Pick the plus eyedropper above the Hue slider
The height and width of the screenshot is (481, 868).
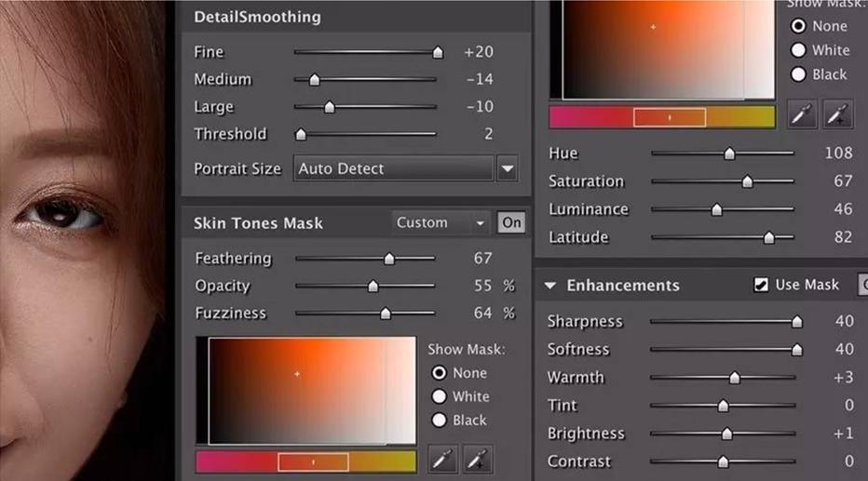839,114
